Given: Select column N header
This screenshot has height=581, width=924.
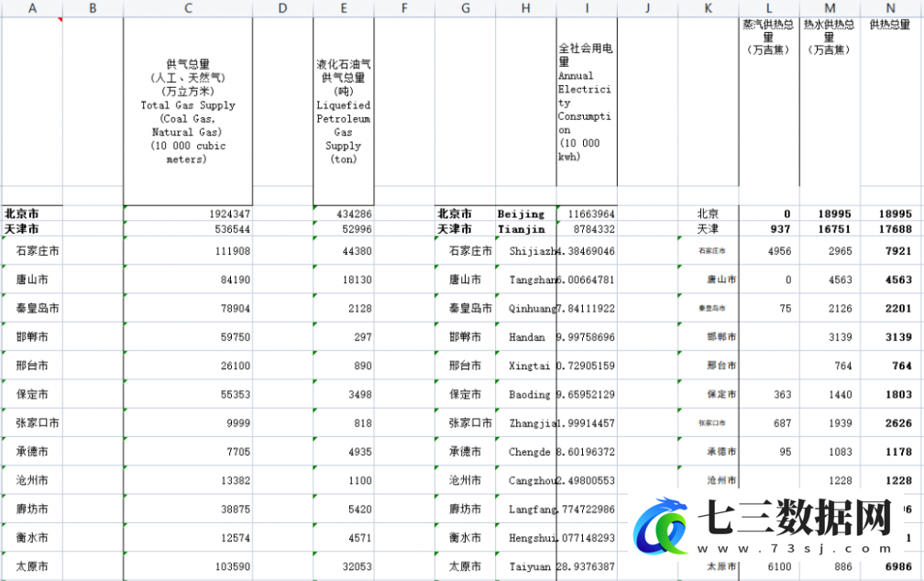Looking at the screenshot, I should pyautogui.click(x=890, y=8).
